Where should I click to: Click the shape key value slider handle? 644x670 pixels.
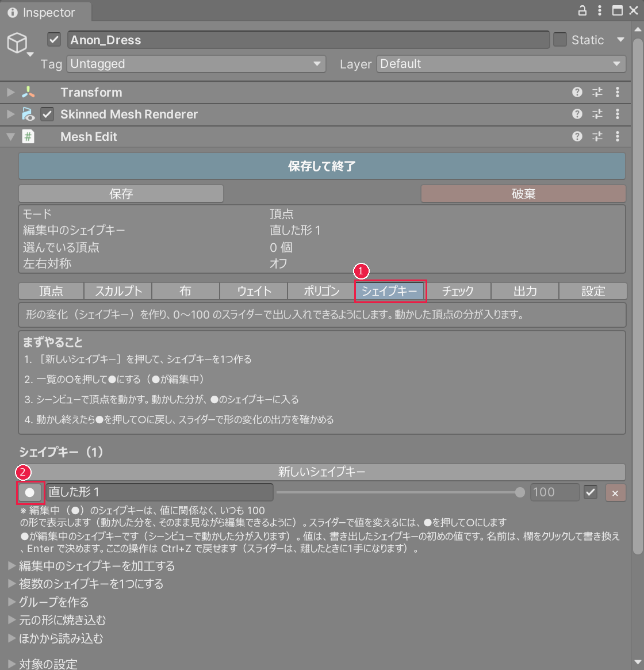(x=520, y=492)
